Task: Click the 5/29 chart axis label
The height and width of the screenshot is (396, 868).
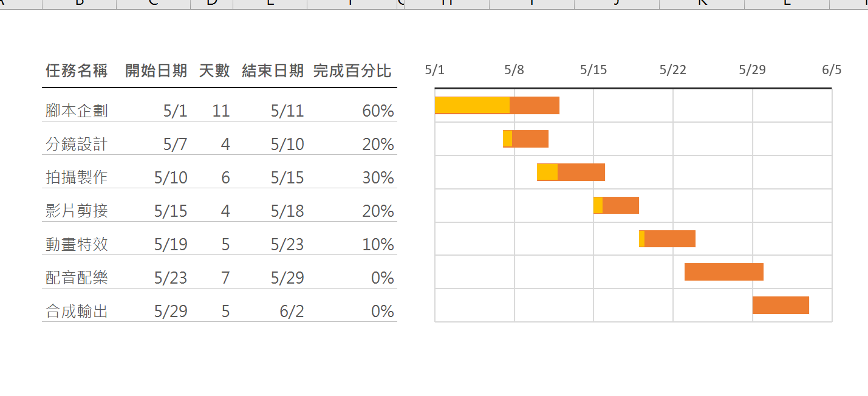Action: point(753,70)
